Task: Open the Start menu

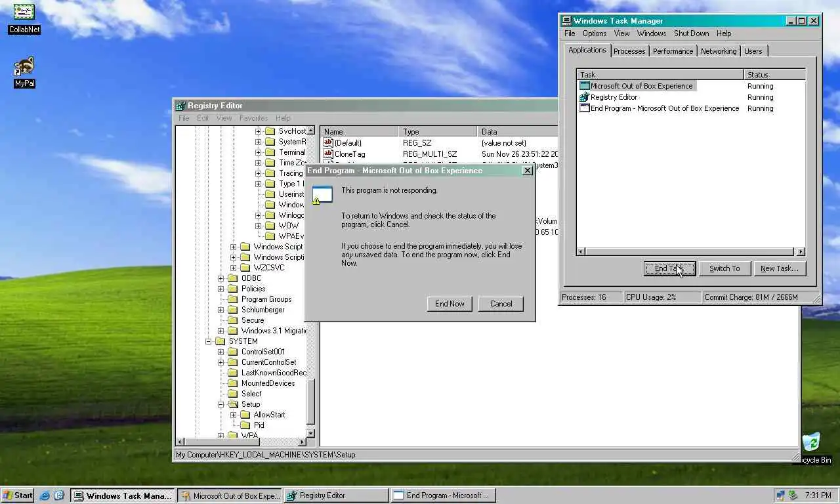Action: click(x=18, y=495)
